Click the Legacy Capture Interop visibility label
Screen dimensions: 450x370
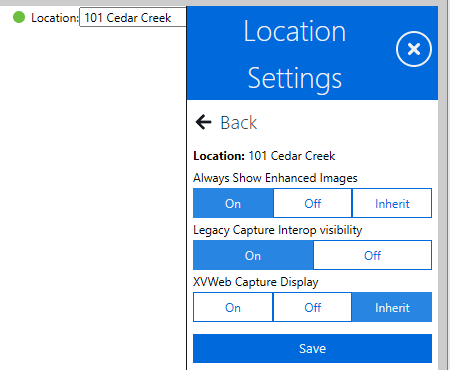click(x=278, y=230)
